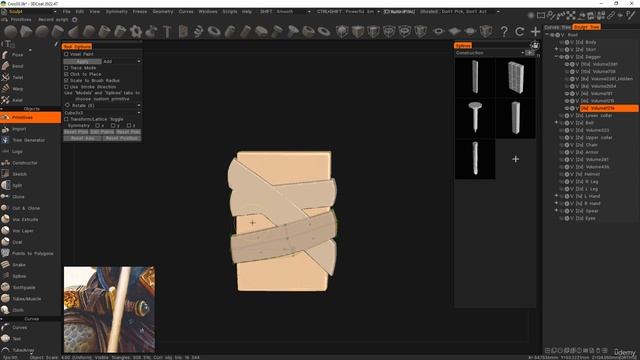Image resolution: width=640 pixels, height=360 pixels.
Task: Toggle the Transform/Lattice Toggle checkbox
Action: [66, 119]
